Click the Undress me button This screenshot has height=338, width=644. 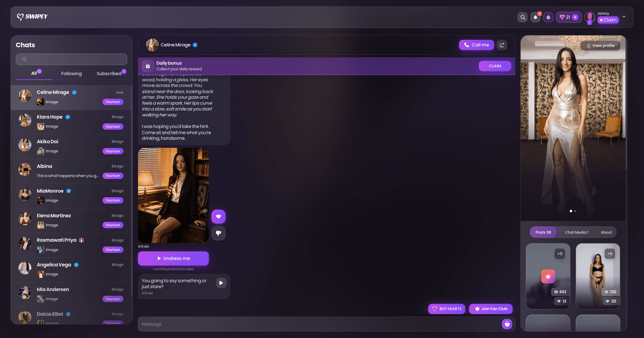pyautogui.click(x=173, y=258)
